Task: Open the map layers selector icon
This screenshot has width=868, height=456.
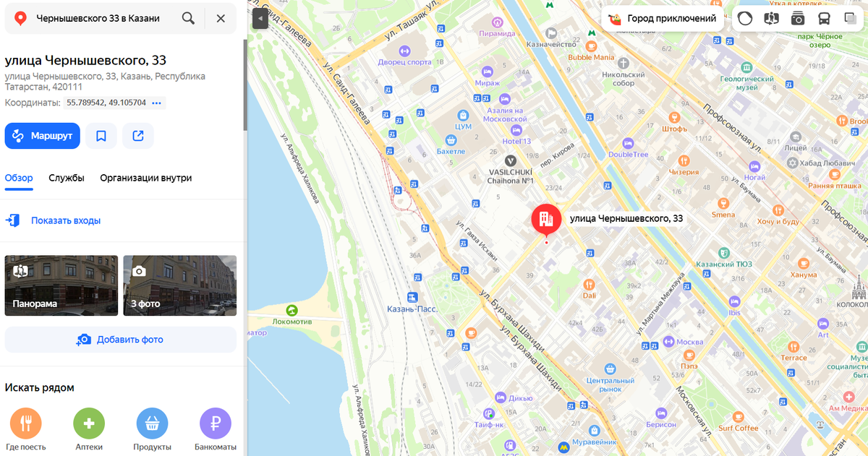Action: [x=849, y=19]
